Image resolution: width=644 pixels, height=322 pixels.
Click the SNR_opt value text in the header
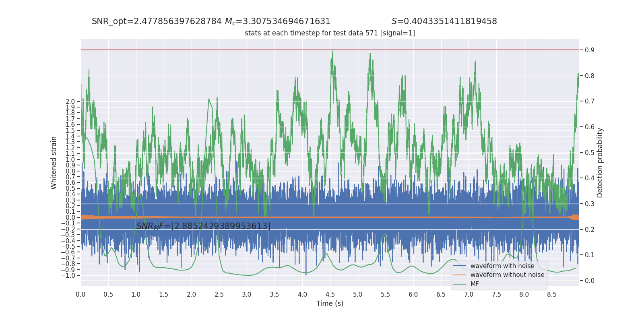(157, 21)
